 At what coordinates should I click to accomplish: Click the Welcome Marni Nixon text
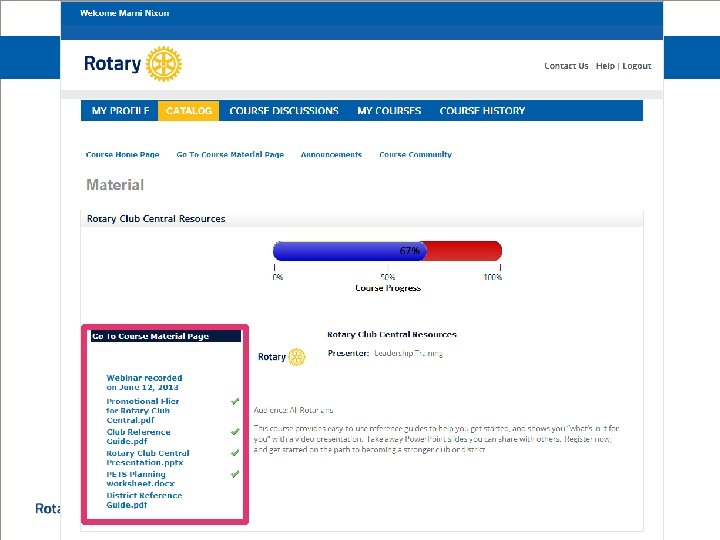(124, 13)
